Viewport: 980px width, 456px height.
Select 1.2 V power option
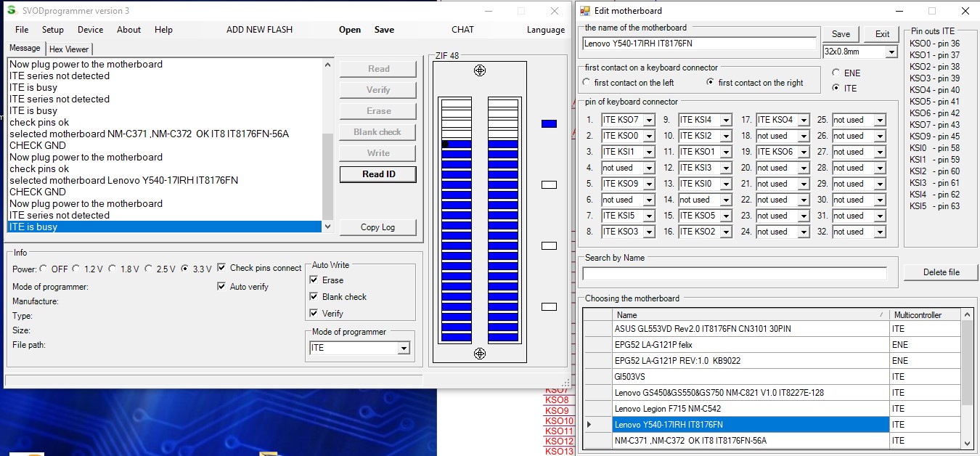pos(77,269)
